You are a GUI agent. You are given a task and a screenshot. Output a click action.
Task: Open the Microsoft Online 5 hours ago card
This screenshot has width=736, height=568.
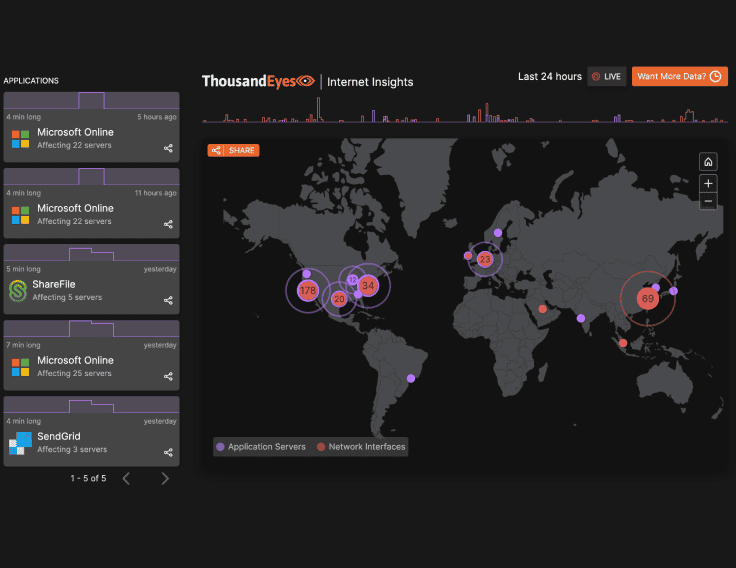92,127
